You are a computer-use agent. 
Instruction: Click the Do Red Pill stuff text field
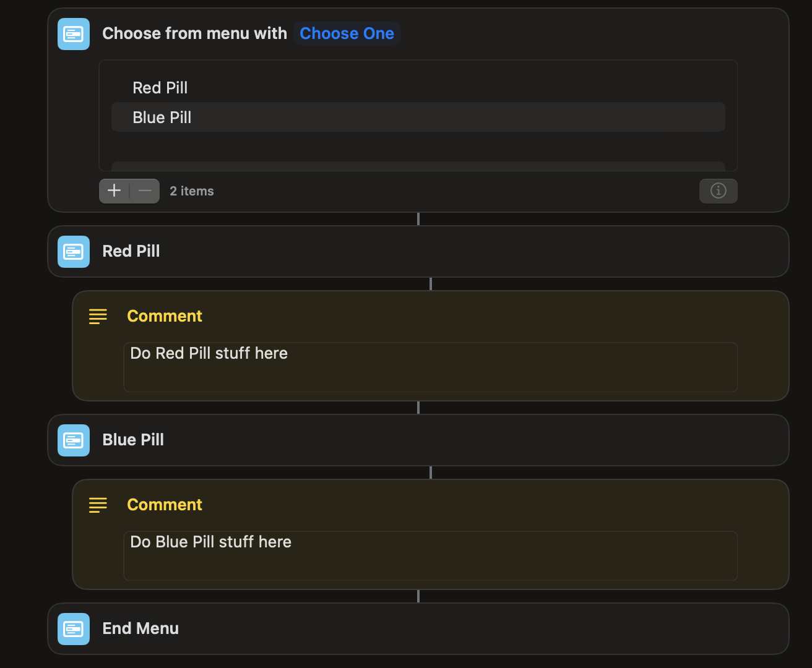tap(430, 367)
